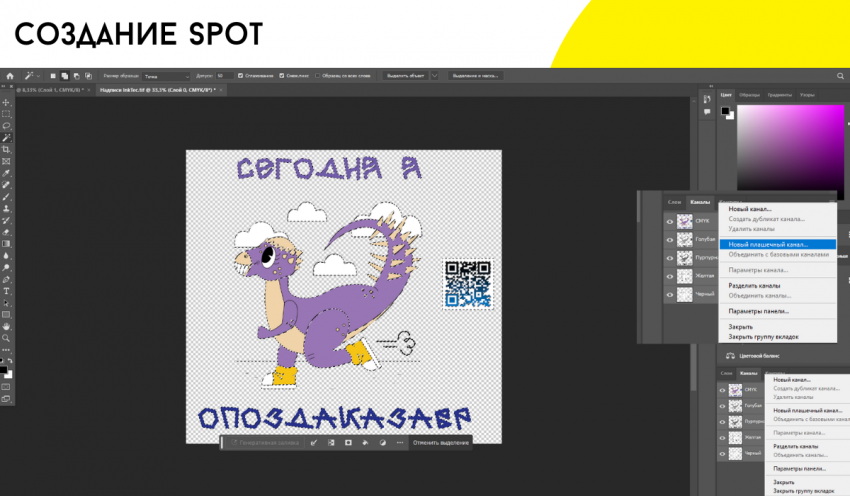Open the Размер образца dropdown
This screenshot has height=496, width=850.
[x=166, y=76]
